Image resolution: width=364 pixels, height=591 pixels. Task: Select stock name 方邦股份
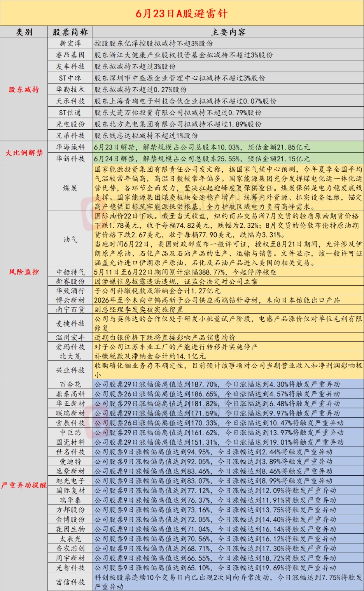point(70,510)
